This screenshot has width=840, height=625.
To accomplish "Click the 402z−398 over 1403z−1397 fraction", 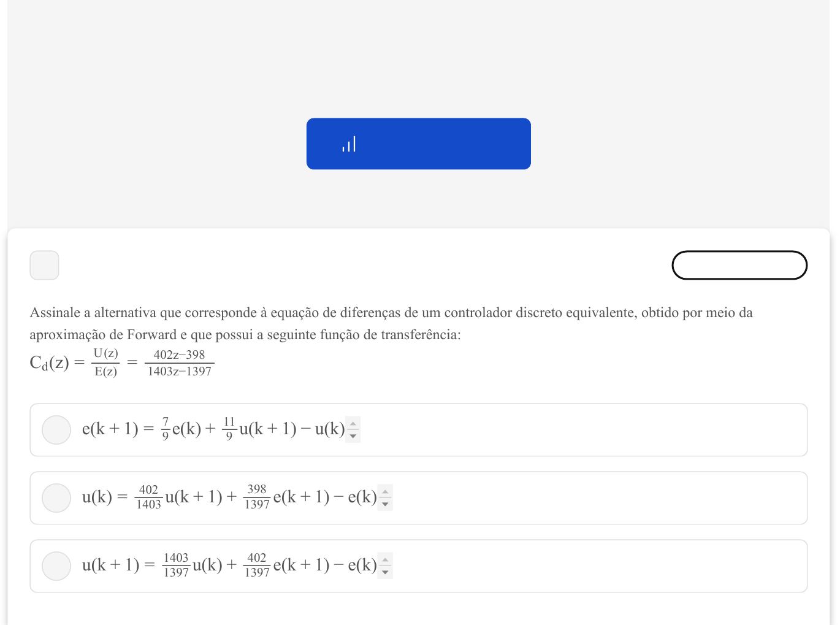I will pos(180,363).
